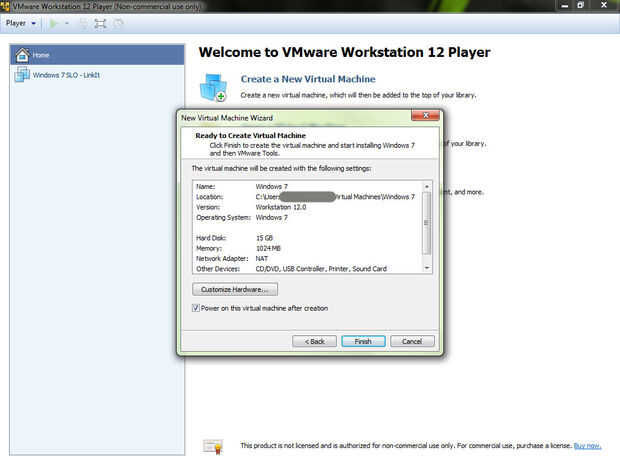
Task: Minimize the VMware Player window
Action: 565,6
